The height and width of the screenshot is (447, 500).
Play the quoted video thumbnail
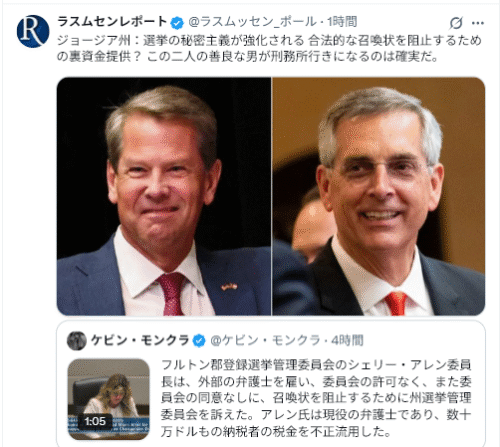tap(109, 399)
